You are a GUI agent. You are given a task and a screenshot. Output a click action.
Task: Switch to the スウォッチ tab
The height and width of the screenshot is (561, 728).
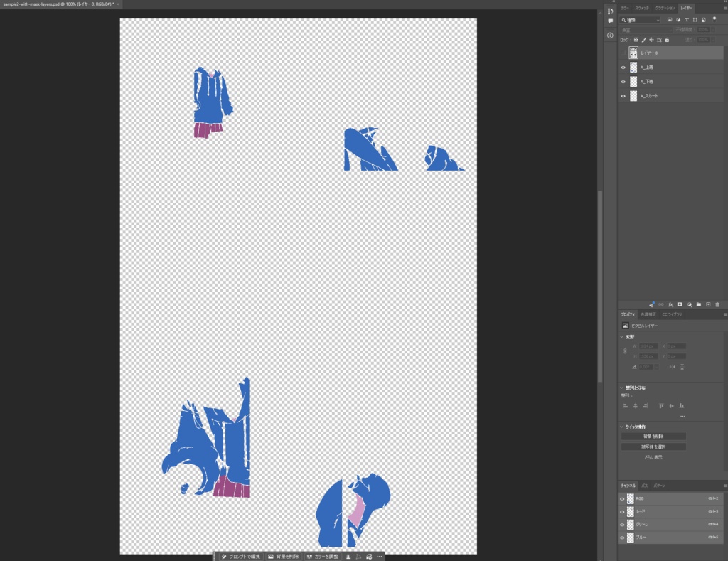642,9
